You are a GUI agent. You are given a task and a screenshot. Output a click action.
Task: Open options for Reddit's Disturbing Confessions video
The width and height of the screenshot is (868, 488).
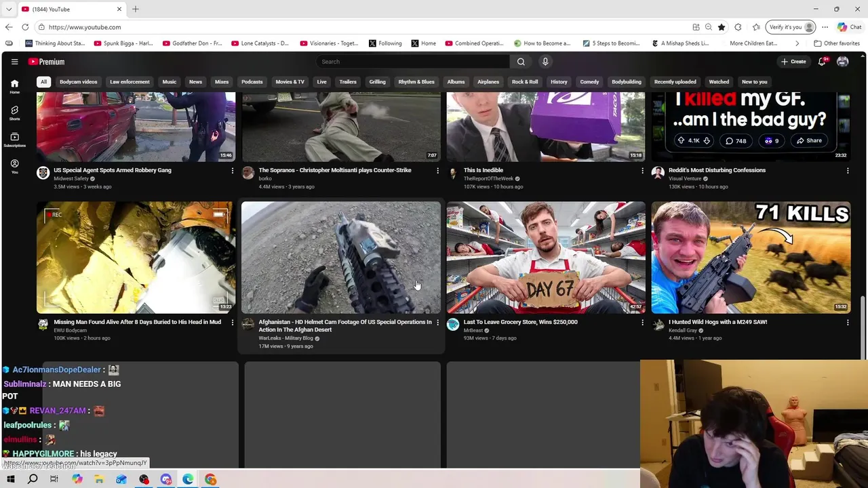[847, 171]
